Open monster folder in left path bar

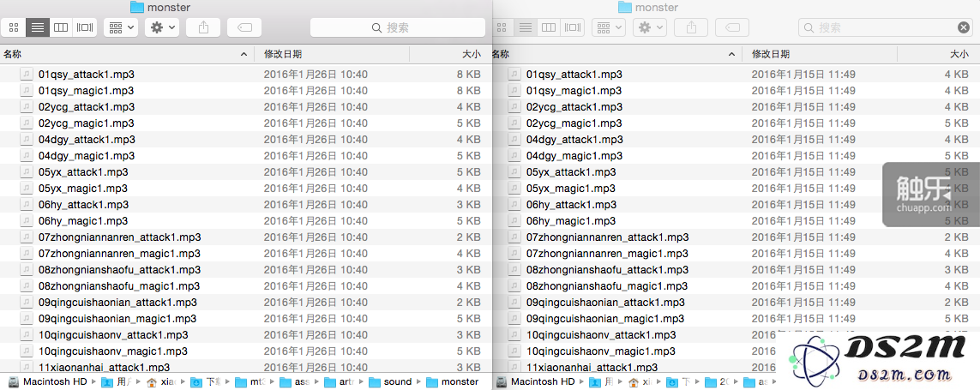click(453, 381)
